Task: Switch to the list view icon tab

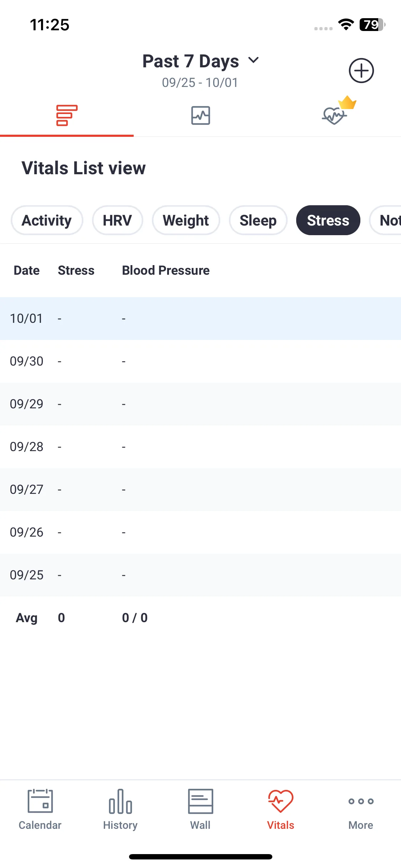Action: click(67, 115)
